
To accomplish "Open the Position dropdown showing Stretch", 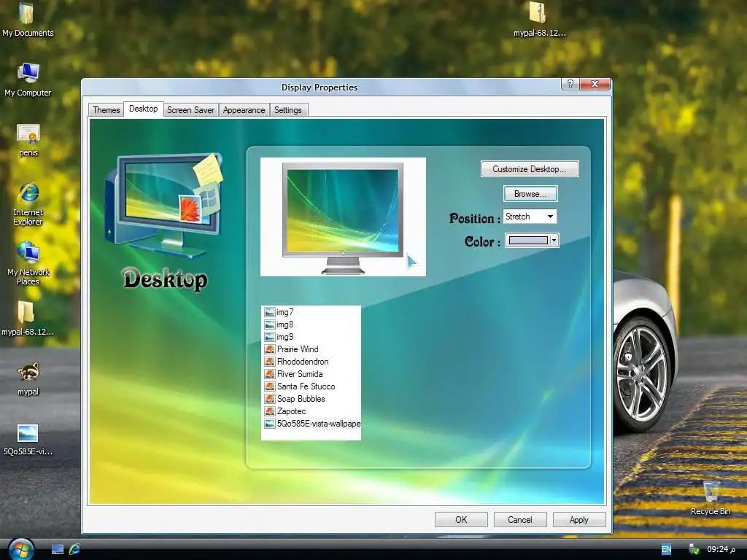I will coord(530,217).
